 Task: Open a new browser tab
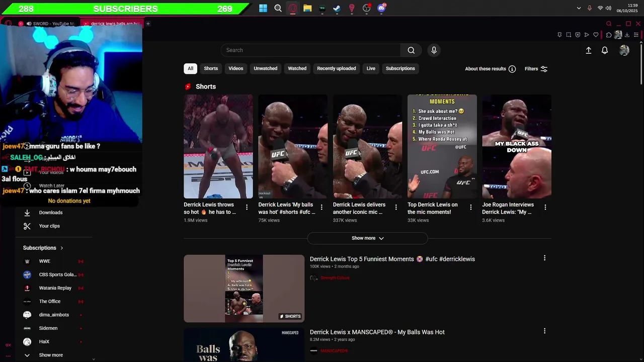coord(148,24)
